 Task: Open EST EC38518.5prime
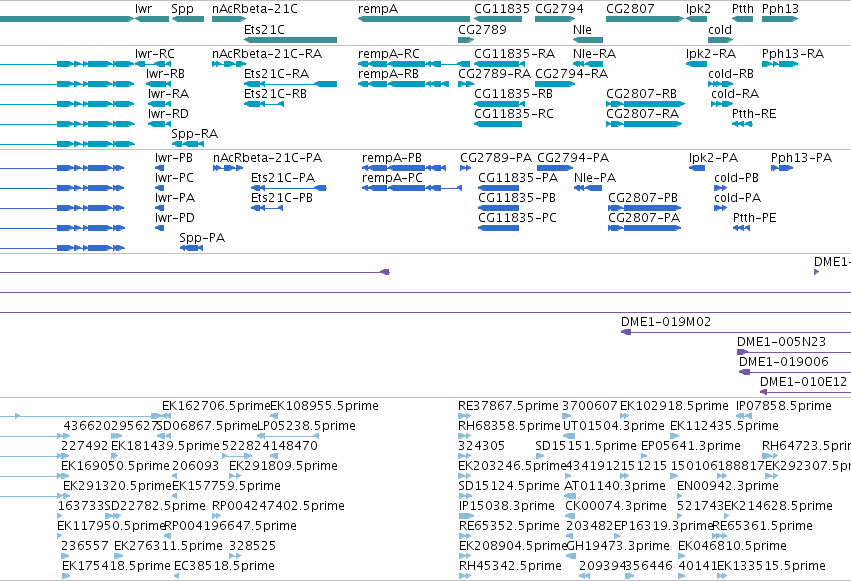click(224, 566)
